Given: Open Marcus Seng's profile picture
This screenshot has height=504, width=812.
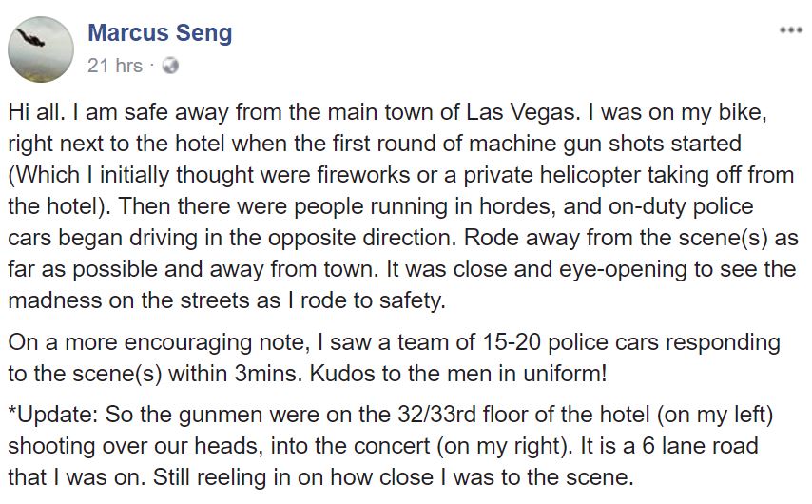Looking at the screenshot, I should pyautogui.click(x=41, y=48).
